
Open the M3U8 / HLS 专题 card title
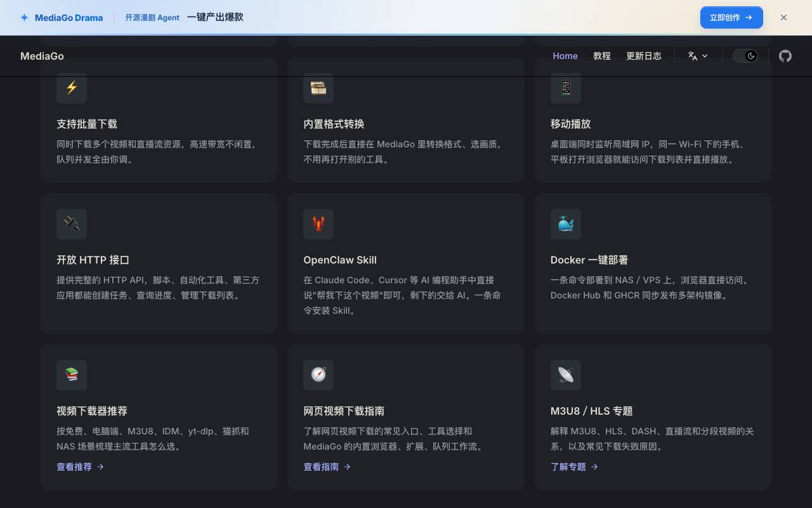click(x=592, y=411)
